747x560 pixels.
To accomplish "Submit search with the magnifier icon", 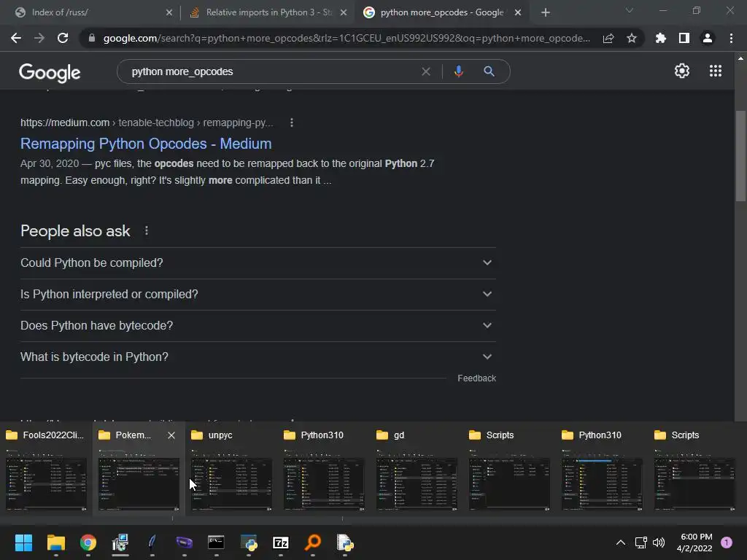I will click(489, 71).
